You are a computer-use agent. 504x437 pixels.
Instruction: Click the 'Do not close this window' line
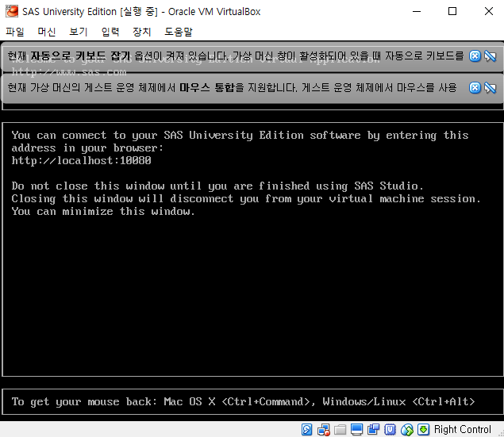[x=217, y=186]
